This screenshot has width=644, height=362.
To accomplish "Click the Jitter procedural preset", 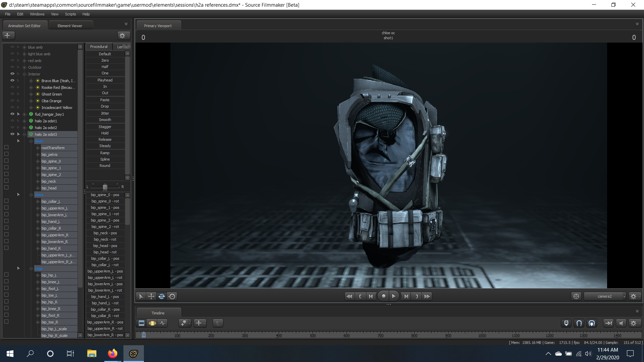I will (x=105, y=113).
